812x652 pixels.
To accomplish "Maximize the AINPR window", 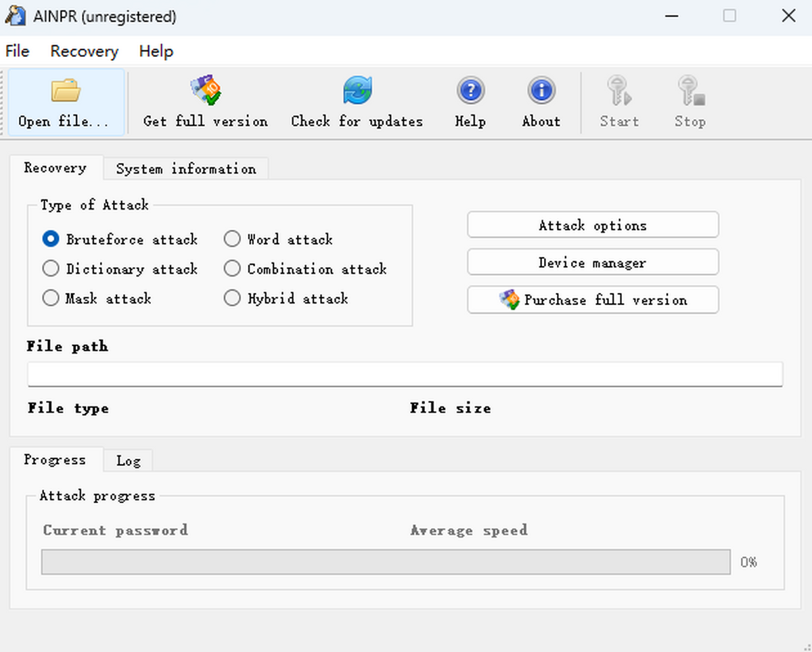I will click(x=729, y=16).
